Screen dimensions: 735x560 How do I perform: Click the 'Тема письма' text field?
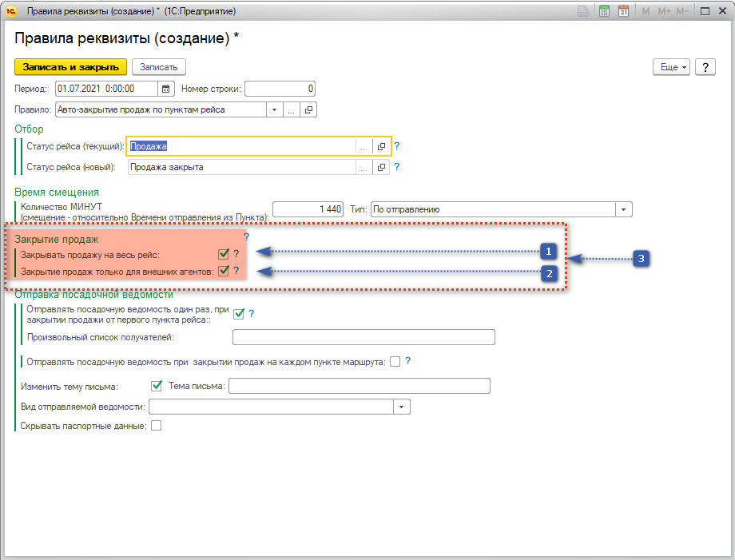coord(359,387)
